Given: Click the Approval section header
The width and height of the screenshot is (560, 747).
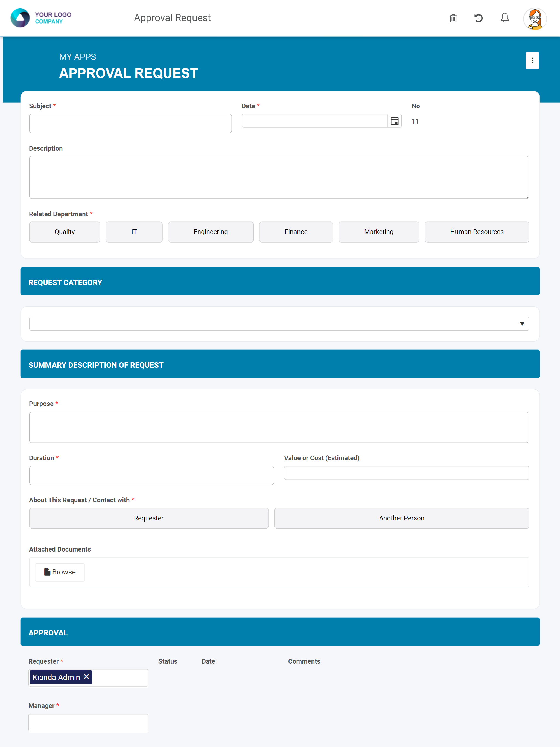Looking at the screenshot, I should tap(280, 632).
